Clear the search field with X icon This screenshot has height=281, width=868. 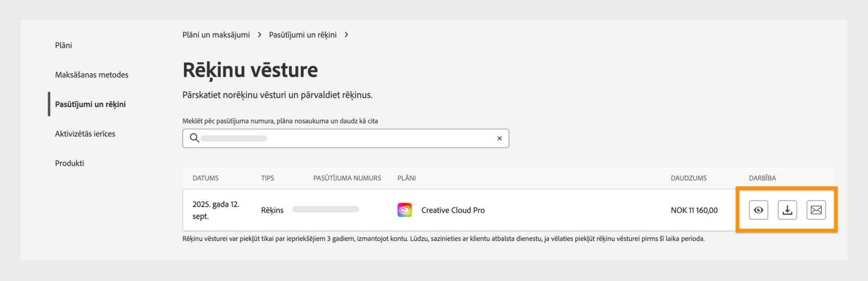(500, 138)
